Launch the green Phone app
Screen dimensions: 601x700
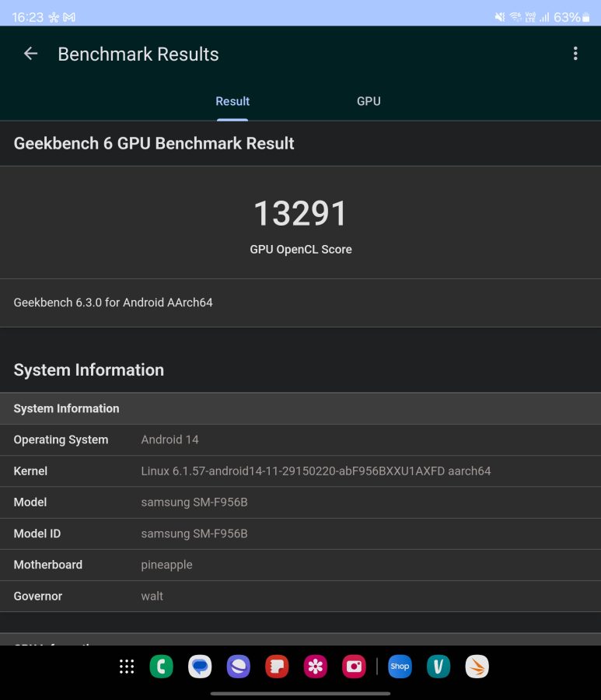point(161,667)
